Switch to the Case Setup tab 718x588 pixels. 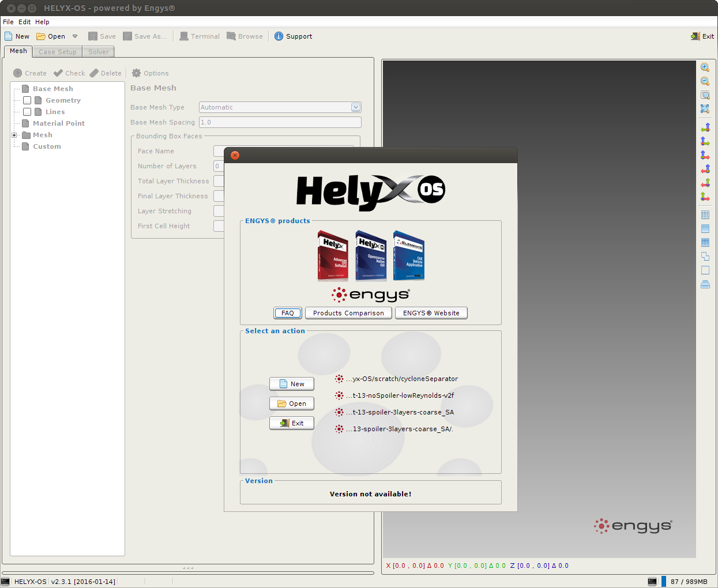coord(58,52)
